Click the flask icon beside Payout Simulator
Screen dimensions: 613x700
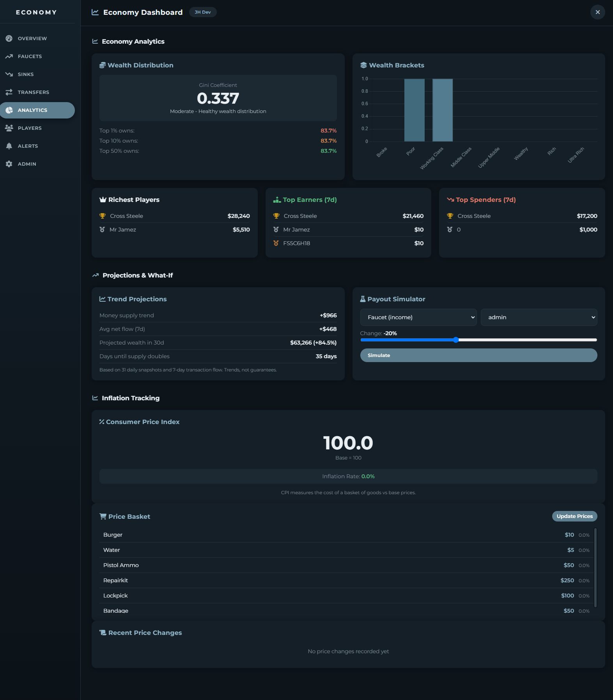click(x=363, y=299)
